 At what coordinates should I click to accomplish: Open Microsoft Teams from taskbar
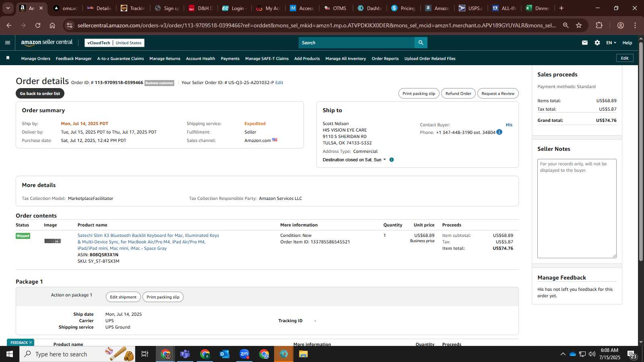(x=185, y=354)
